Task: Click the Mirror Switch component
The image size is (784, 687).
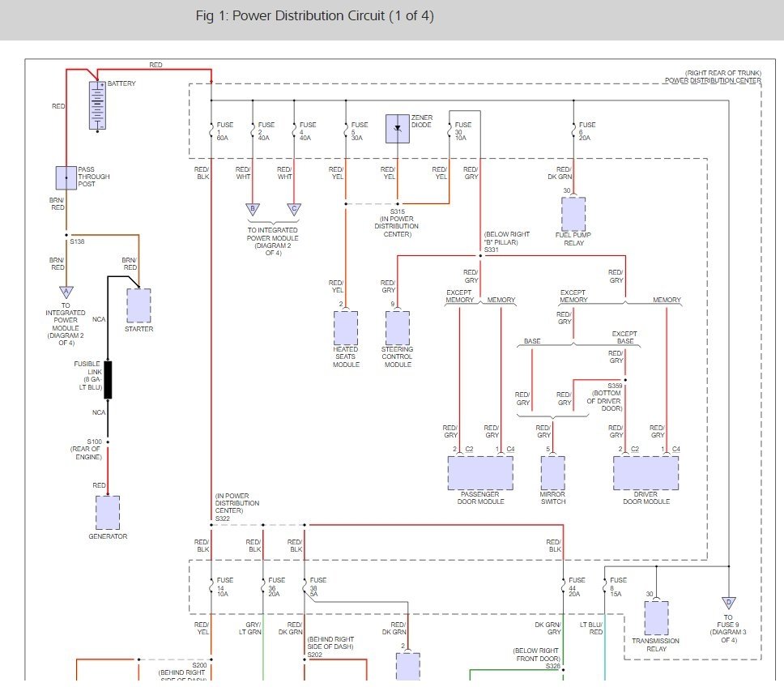Action: pos(552,471)
